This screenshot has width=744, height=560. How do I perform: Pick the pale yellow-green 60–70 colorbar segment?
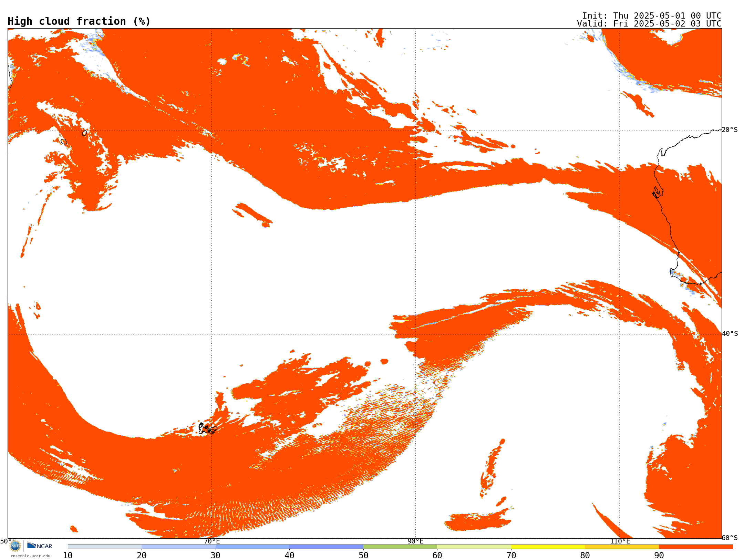(474, 547)
